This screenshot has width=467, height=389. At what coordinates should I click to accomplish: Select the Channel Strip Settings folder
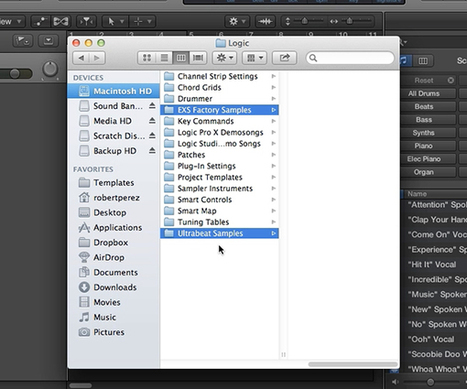(219, 76)
